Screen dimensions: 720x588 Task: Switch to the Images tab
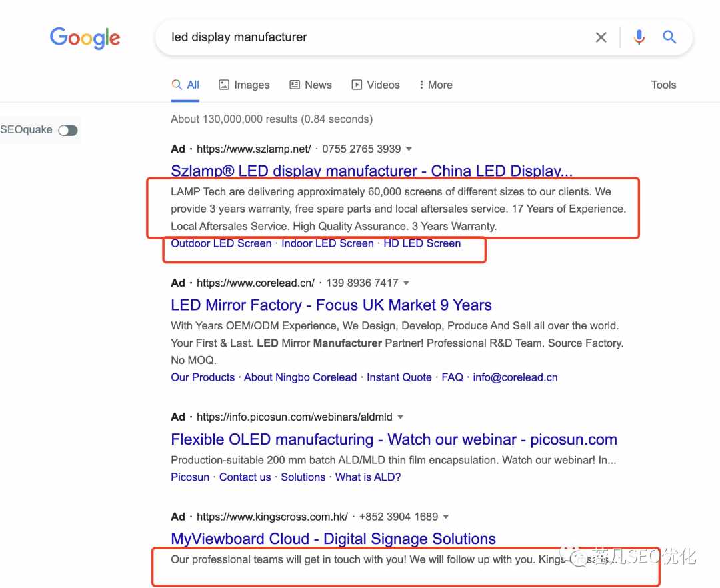(244, 85)
